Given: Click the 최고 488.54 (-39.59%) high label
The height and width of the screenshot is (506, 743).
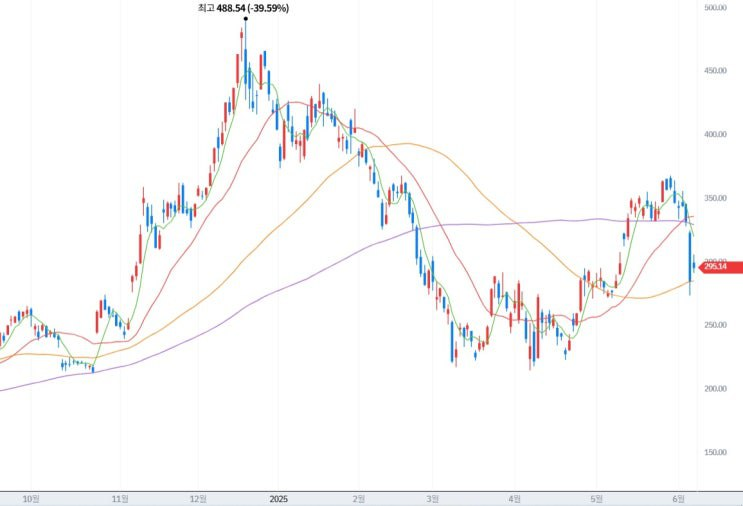Looking at the screenshot, I should (243, 8).
